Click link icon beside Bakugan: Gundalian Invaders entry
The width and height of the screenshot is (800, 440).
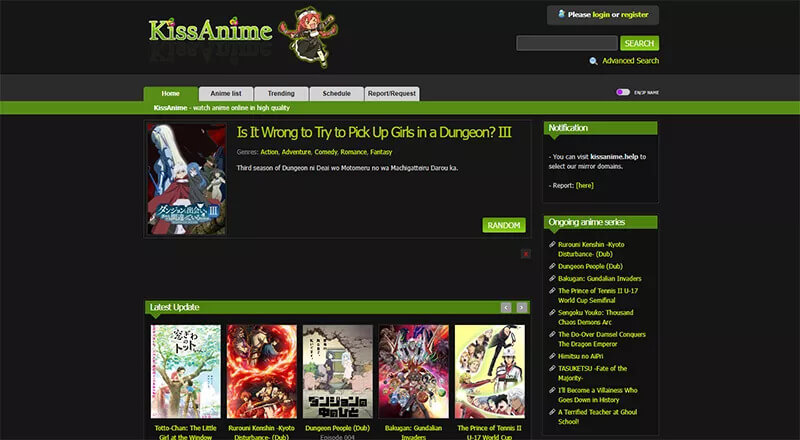point(552,278)
